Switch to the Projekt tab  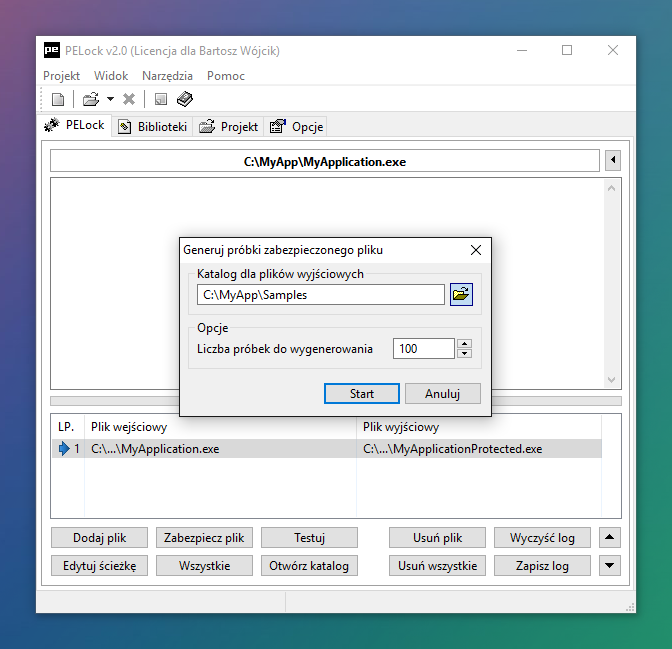[x=229, y=127]
